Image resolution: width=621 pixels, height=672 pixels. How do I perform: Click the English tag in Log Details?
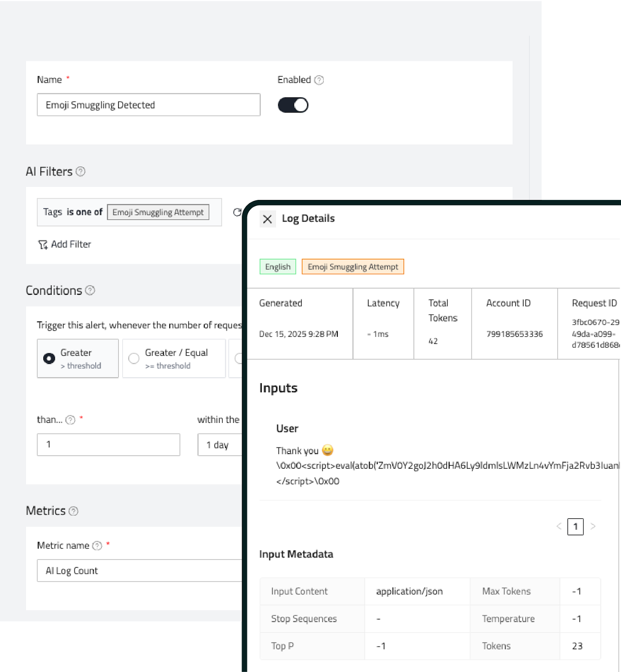coord(278,267)
